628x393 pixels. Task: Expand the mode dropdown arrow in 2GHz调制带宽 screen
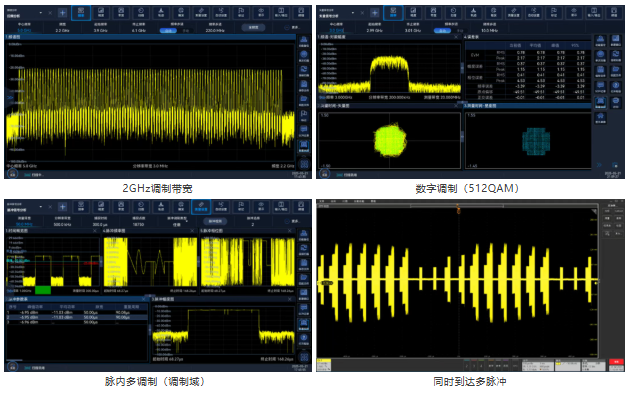coord(40,13)
